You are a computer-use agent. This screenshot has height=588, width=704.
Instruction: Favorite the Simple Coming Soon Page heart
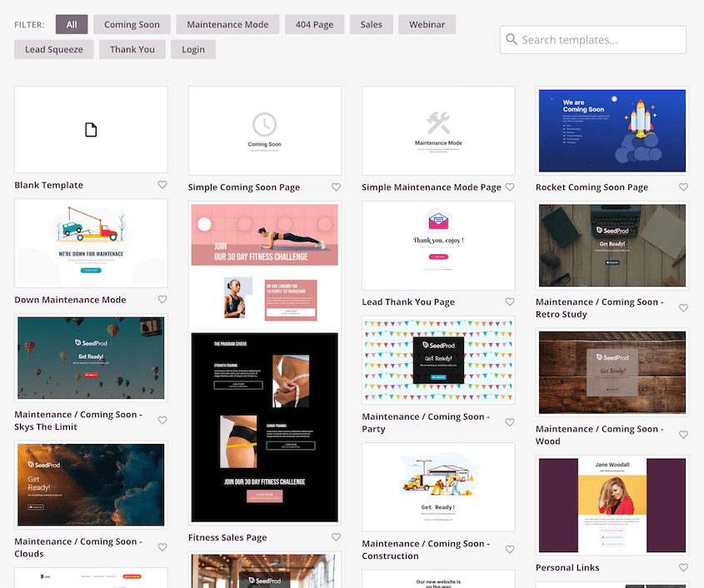[x=336, y=187]
